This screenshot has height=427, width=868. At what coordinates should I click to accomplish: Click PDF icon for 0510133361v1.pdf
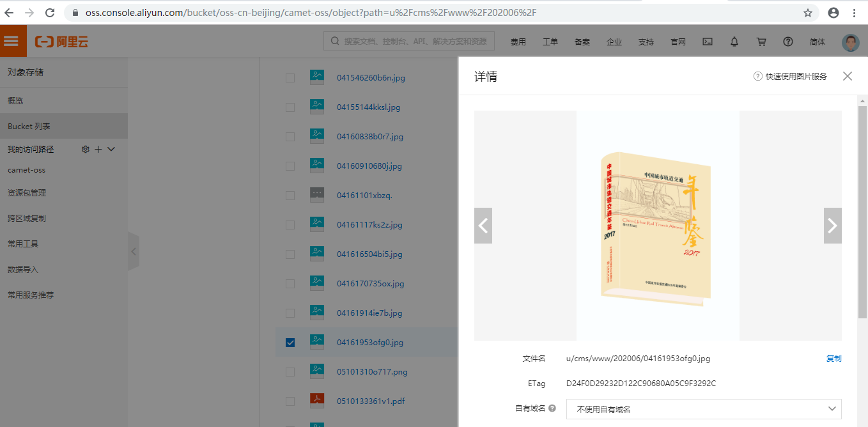[317, 401]
